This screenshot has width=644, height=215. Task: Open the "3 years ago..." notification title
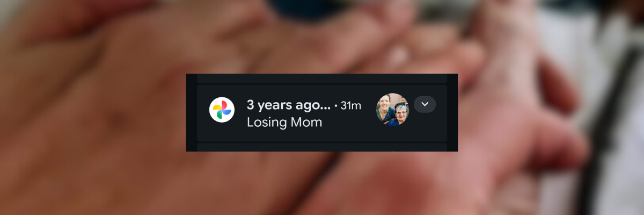(x=288, y=104)
